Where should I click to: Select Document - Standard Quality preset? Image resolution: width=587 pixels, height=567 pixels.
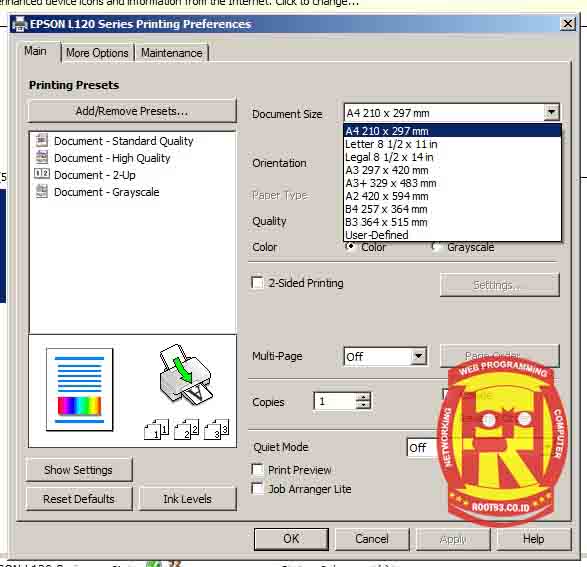coord(124,141)
